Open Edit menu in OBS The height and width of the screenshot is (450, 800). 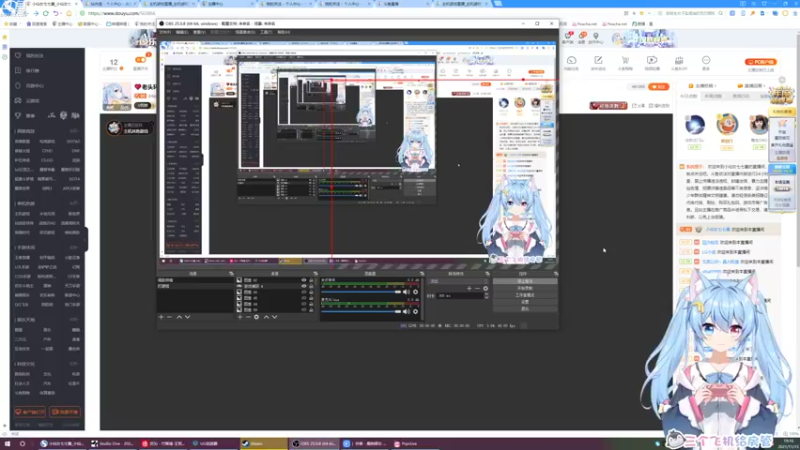click(182, 32)
